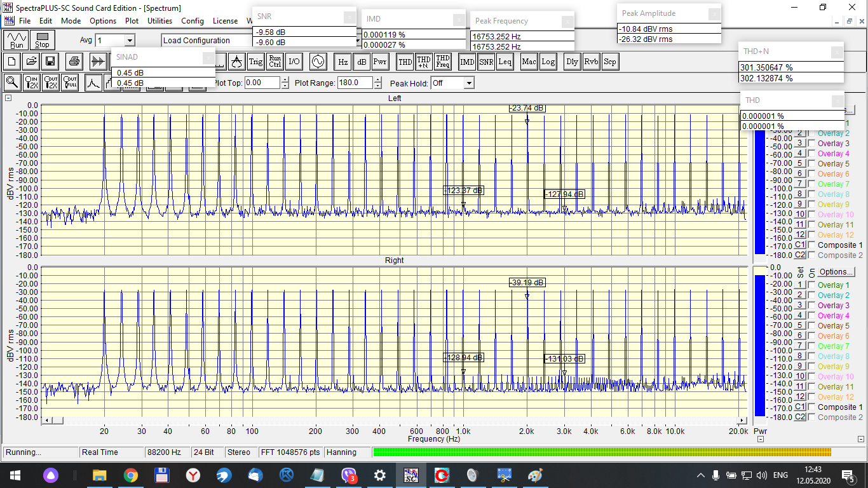Enable the Overlay 5 checkbox in Left panel
The width and height of the screenshot is (868, 488).
811,164
